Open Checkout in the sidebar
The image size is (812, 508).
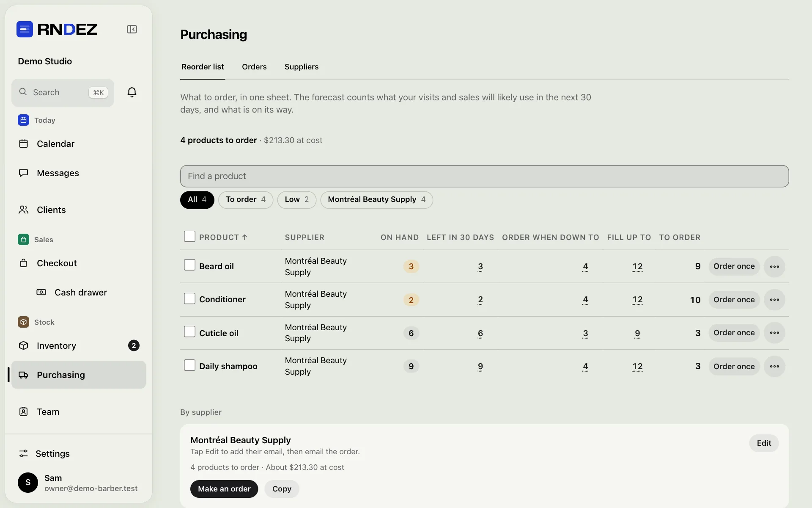(79, 263)
